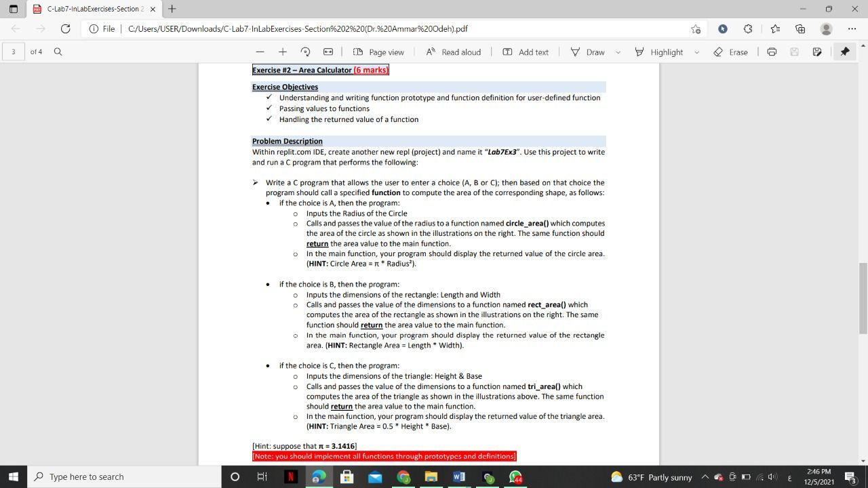868x488 pixels.
Task: Edit the page number input field
Action: tap(13, 52)
